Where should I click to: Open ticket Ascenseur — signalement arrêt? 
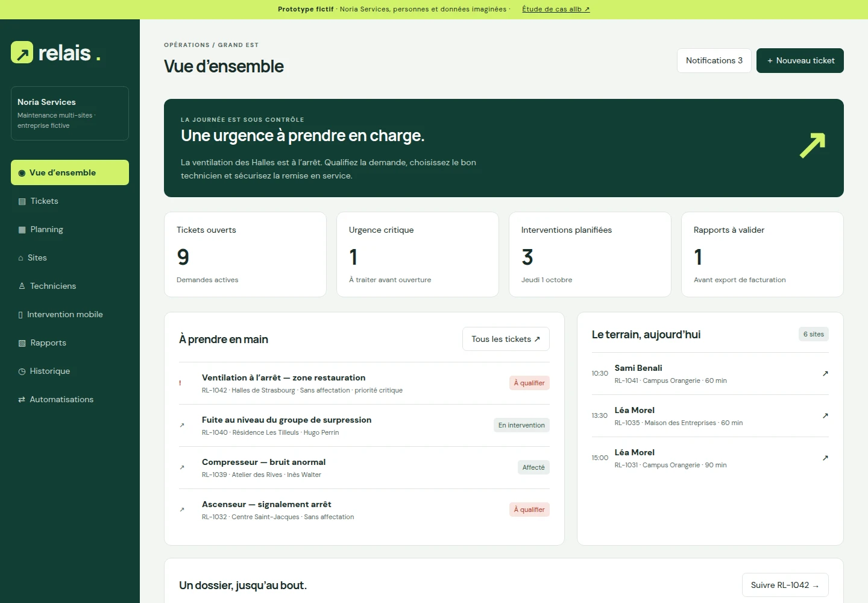point(364,510)
